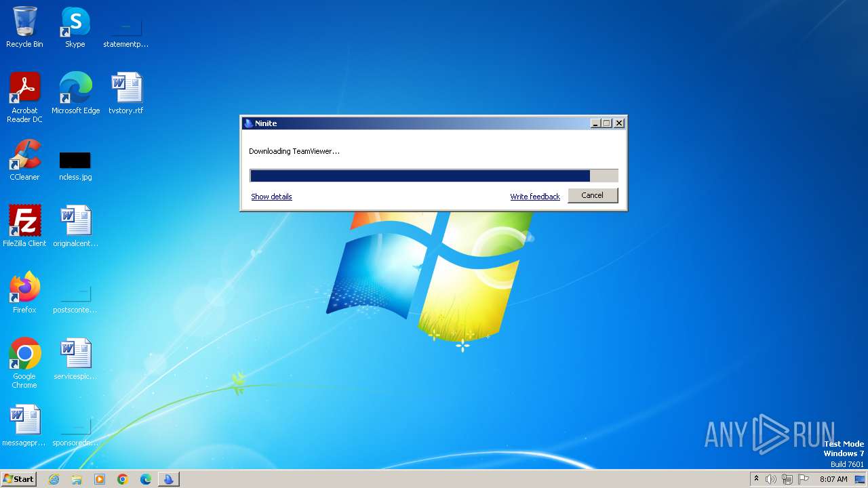Open the Action Center flag icon
The image size is (868, 488).
pyautogui.click(x=804, y=479)
